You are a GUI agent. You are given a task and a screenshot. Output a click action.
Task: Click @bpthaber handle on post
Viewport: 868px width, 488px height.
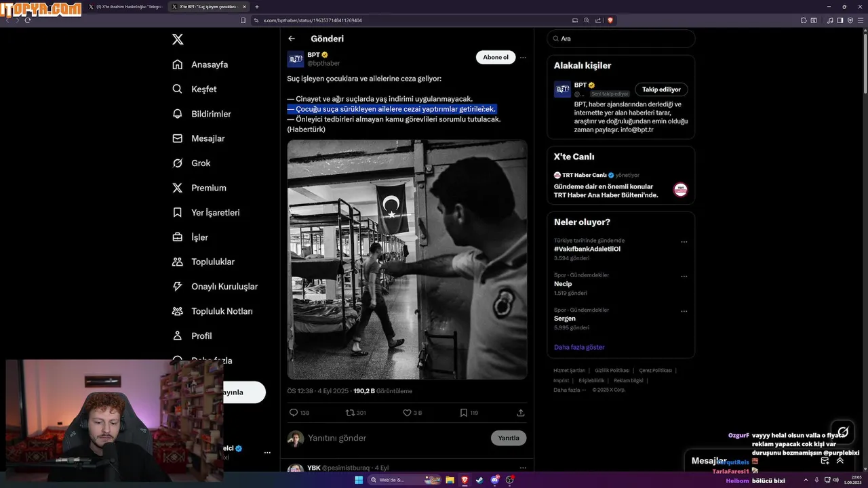pos(323,63)
